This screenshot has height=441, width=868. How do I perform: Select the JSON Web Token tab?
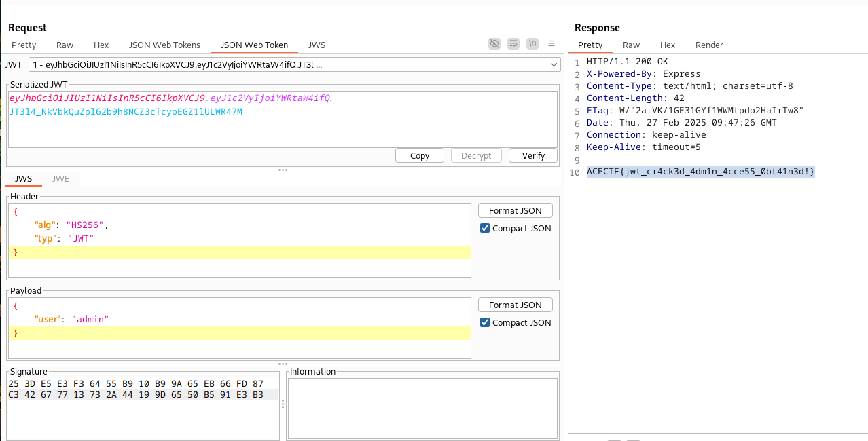(254, 45)
